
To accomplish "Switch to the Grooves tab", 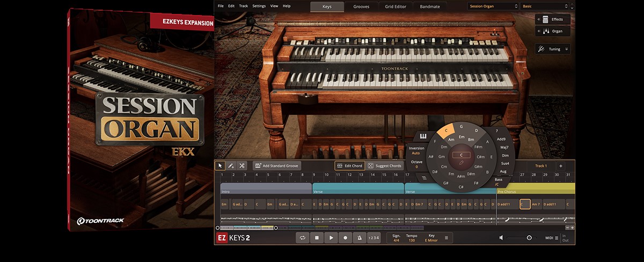I will click(361, 7).
